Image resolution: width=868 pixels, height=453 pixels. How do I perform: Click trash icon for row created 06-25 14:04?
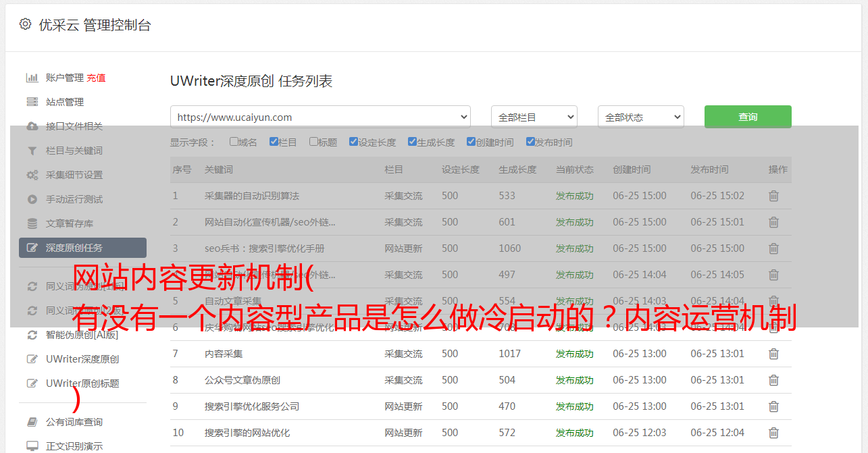tap(773, 275)
